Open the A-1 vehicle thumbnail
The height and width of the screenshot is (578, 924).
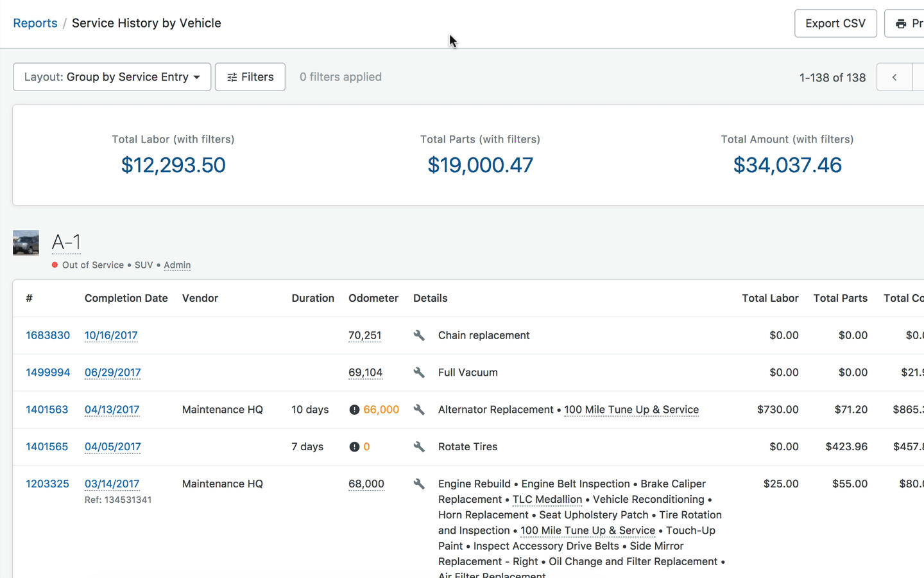(x=26, y=243)
